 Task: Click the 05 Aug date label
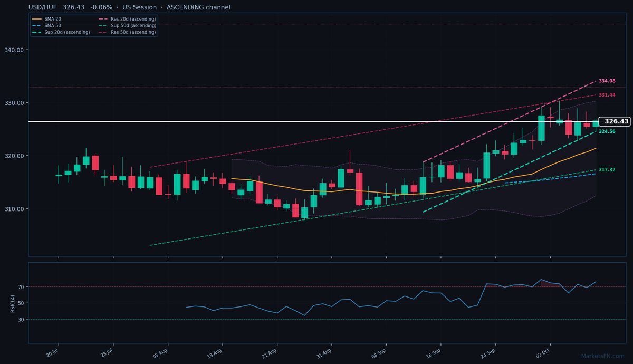(x=161, y=353)
